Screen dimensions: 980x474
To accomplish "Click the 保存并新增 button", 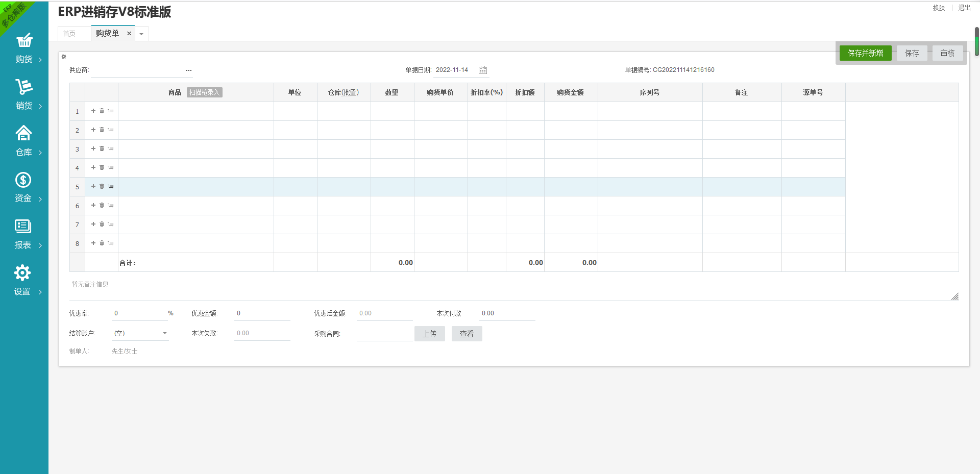I will click(865, 53).
